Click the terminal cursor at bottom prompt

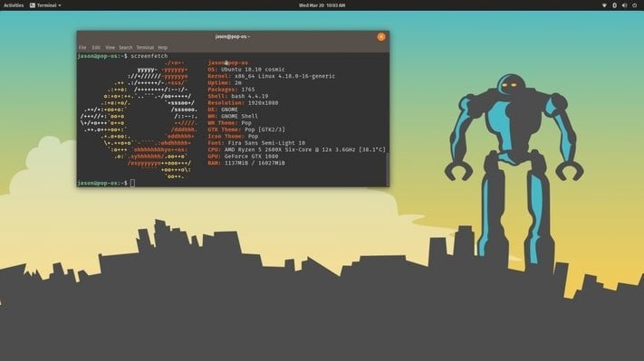pyautogui.click(x=132, y=183)
